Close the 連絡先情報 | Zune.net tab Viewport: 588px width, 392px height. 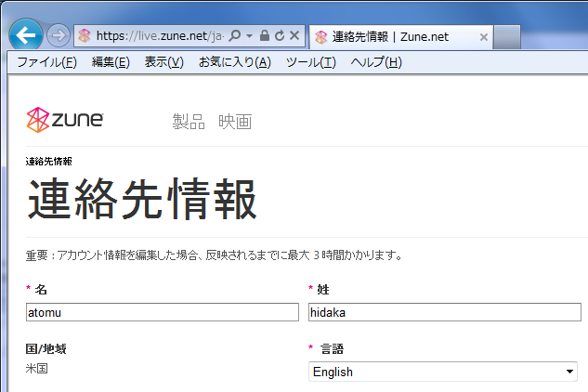(483, 37)
